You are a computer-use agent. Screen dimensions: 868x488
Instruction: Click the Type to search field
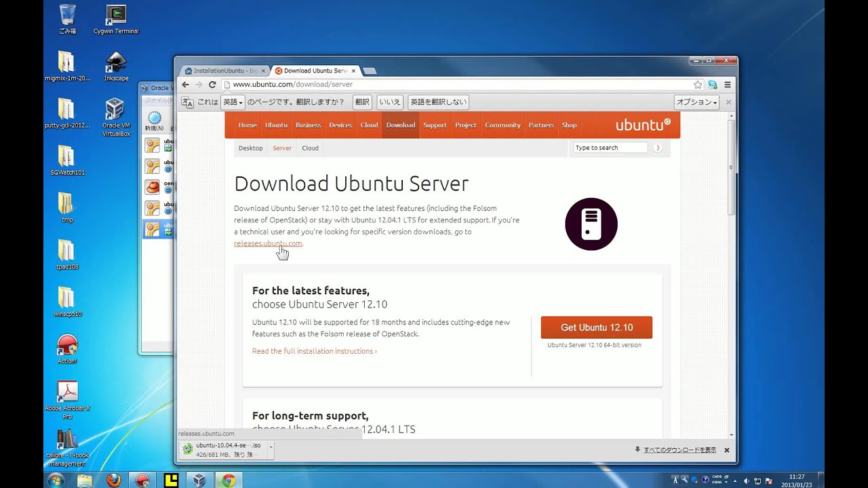(610, 148)
